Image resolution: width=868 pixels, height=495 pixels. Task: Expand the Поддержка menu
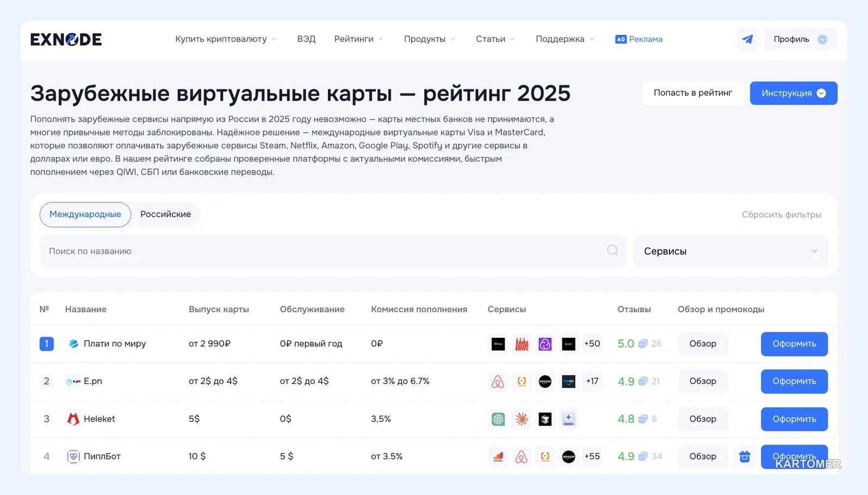(x=565, y=39)
